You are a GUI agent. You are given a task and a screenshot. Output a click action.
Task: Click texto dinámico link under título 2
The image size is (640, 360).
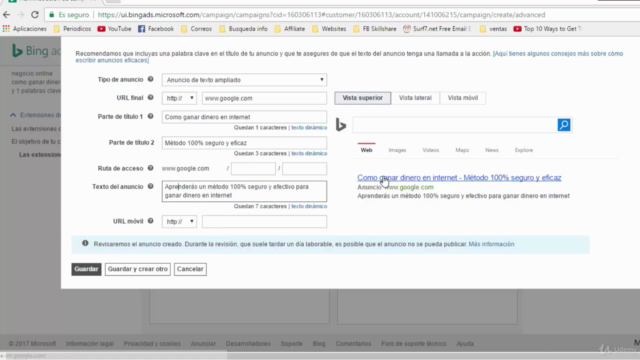[x=309, y=153]
